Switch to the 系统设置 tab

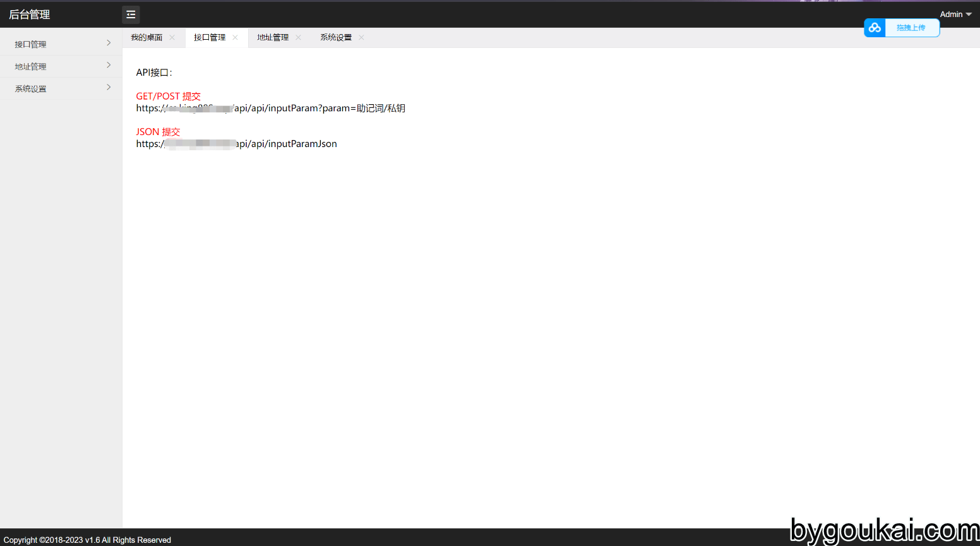pyautogui.click(x=336, y=37)
